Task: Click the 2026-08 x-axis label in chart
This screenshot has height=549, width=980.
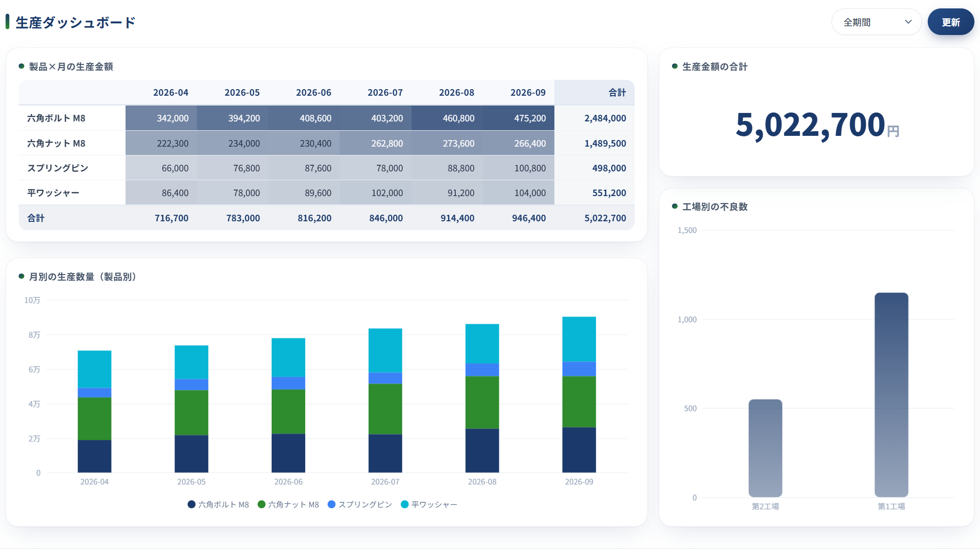Action: [482, 482]
